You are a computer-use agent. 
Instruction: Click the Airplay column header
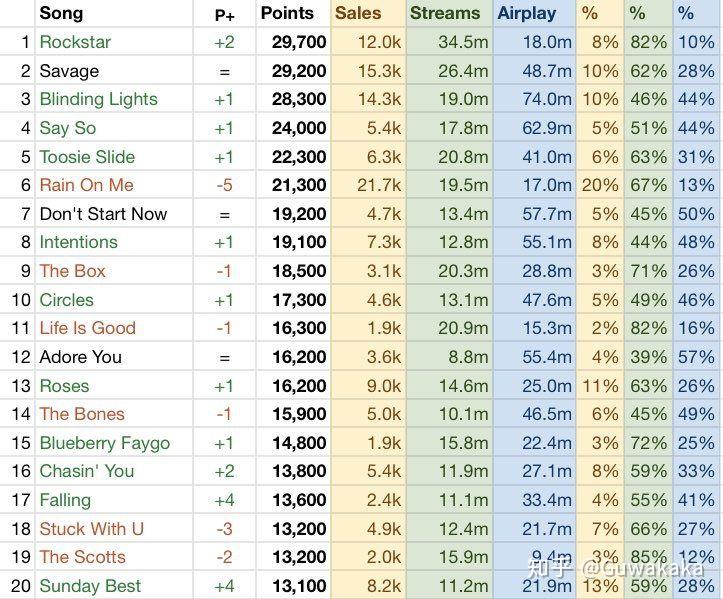coord(526,14)
